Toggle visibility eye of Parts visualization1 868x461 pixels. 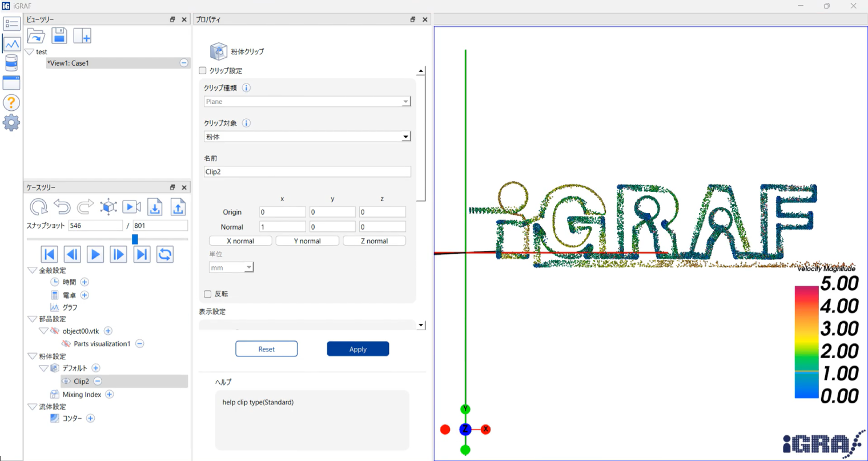tap(66, 344)
